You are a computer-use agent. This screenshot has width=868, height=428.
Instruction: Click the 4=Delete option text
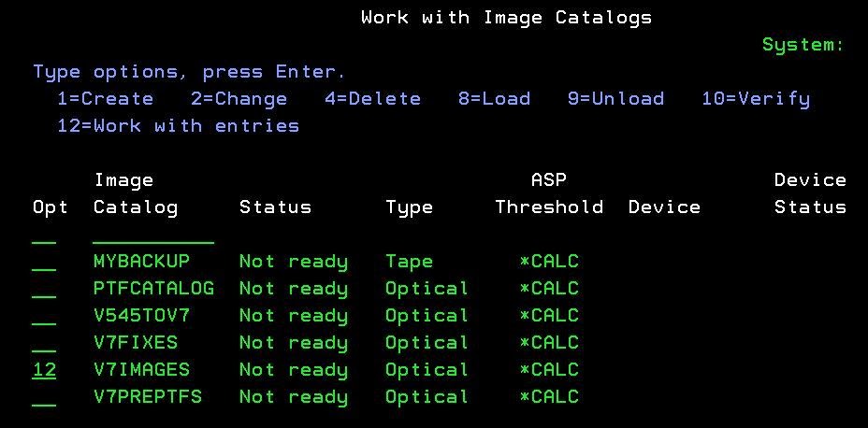372,99
